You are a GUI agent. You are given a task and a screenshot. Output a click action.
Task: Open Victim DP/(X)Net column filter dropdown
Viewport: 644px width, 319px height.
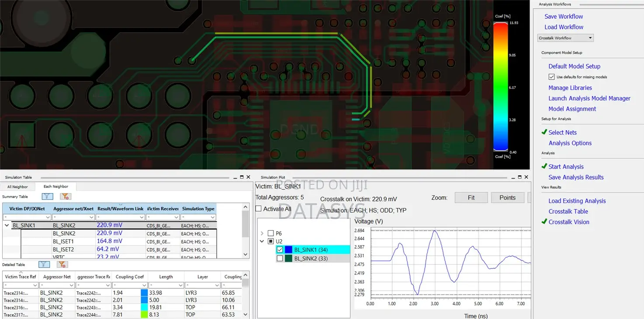(x=48, y=217)
